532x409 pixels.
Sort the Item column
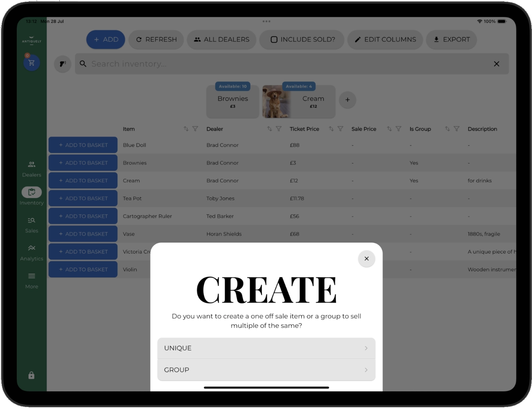click(186, 129)
